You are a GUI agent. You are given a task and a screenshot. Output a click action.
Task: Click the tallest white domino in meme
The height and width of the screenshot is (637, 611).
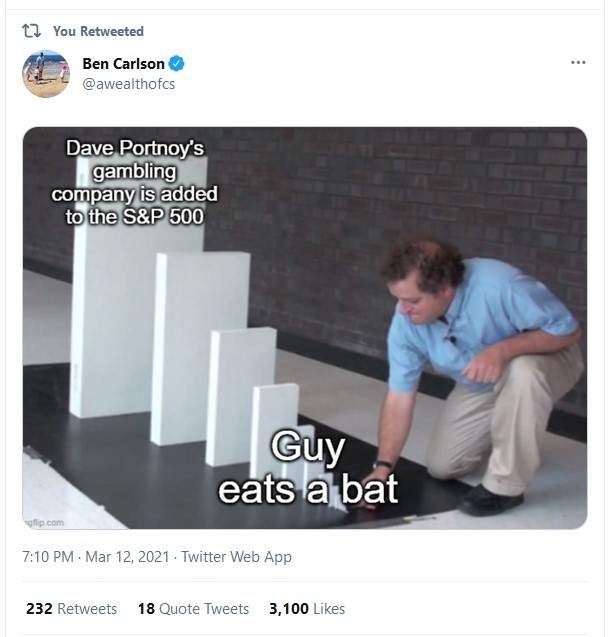coord(105,330)
